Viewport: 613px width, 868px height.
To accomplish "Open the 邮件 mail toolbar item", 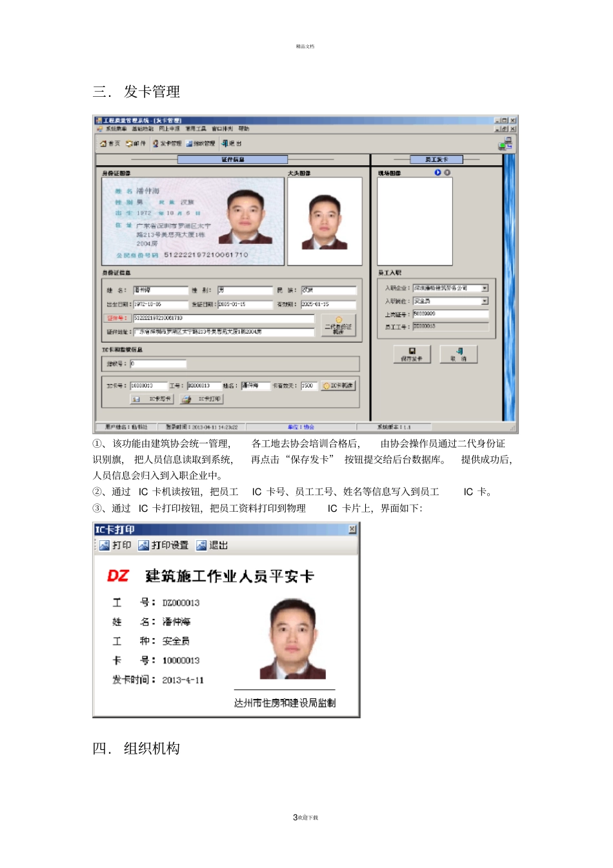I will click(136, 143).
